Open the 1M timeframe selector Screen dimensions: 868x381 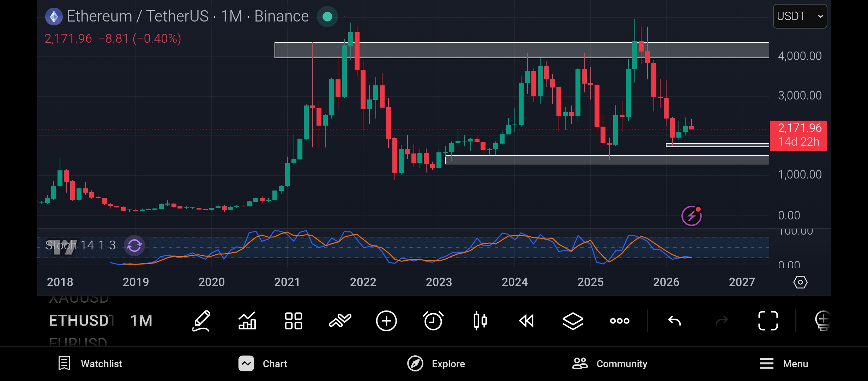click(141, 321)
